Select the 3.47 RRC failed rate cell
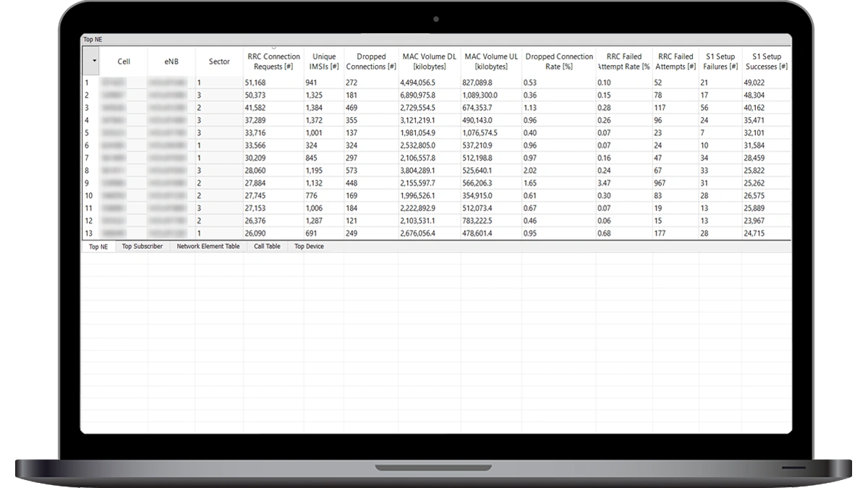The height and width of the screenshot is (488, 868). click(624, 184)
